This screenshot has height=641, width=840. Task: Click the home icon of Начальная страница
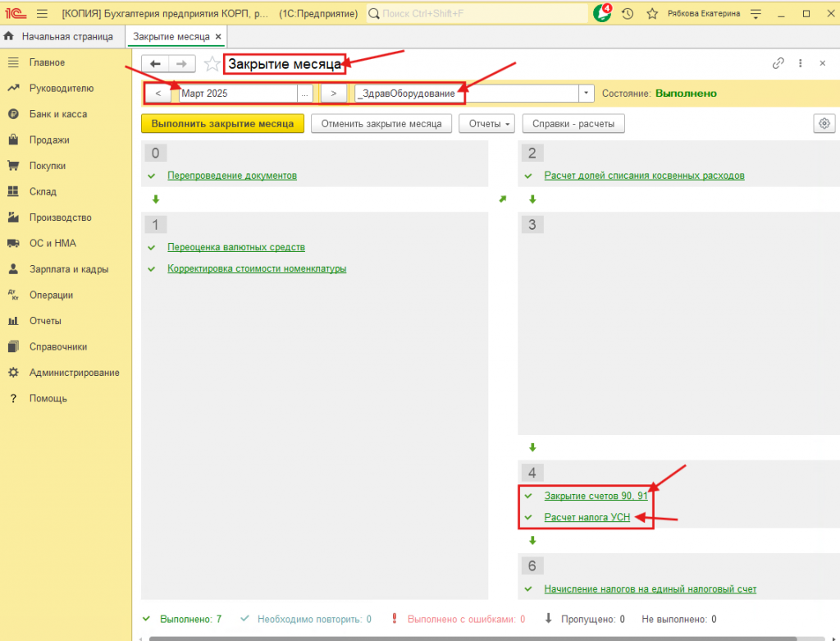click(x=8, y=36)
